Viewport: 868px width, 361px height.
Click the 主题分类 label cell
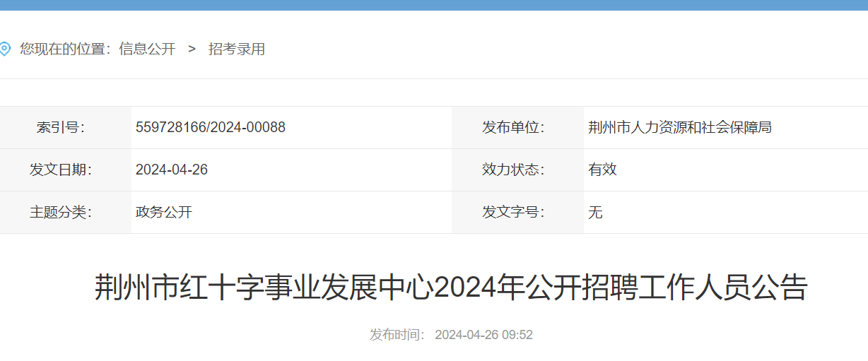[66, 213]
